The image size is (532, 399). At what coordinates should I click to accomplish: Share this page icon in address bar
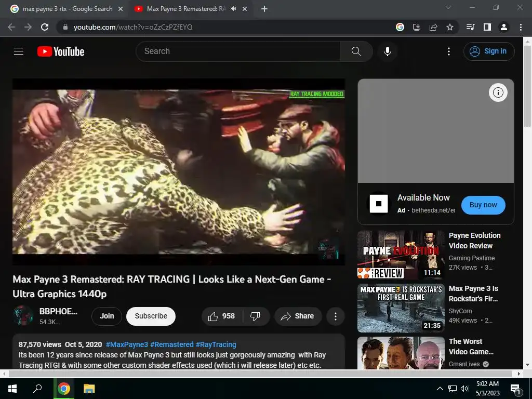(x=433, y=27)
